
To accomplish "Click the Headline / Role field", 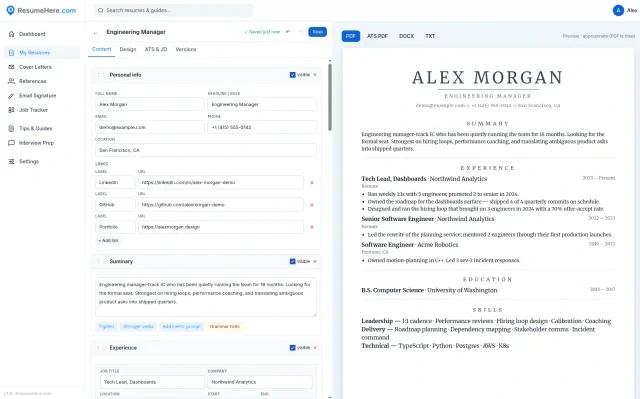I will [x=262, y=104].
